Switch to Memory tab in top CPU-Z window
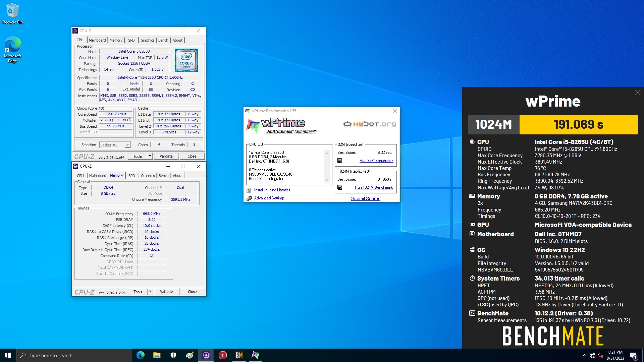Image resolution: width=644 pixels, height=362 pixels. (116, 40)
